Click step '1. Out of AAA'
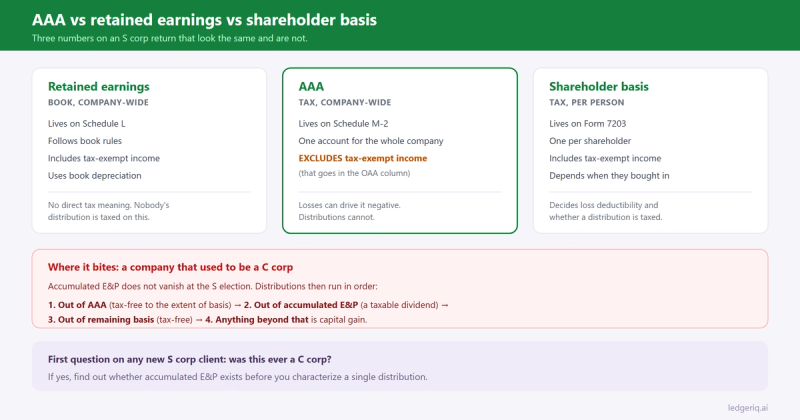Image resolution: width=800 pixels, height=420 pixels. 77,305
